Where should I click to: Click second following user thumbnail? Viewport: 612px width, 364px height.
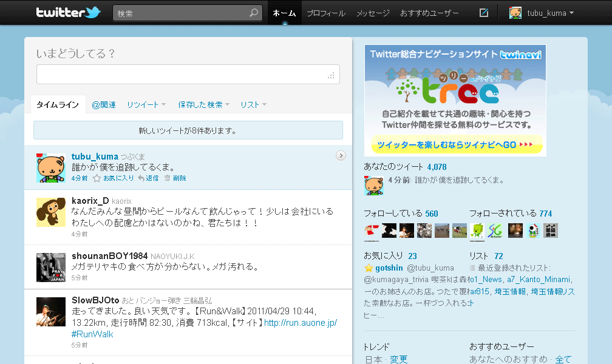(x=389, y=231)
